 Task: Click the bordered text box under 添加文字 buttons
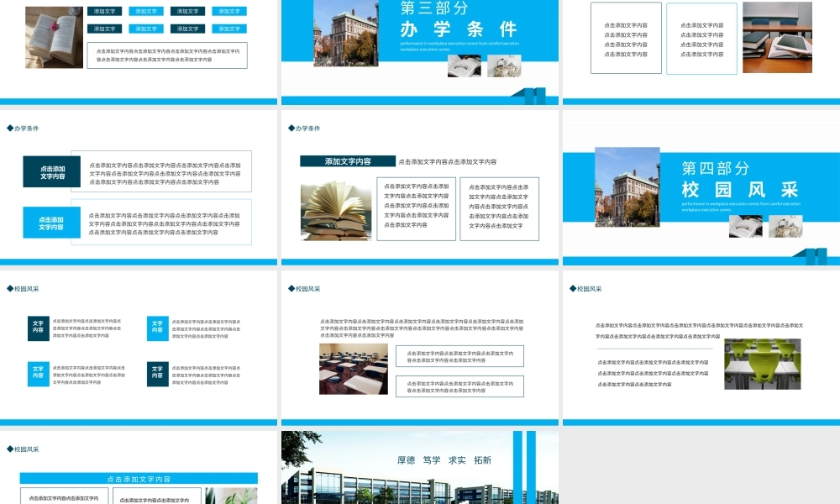point(167,55)
